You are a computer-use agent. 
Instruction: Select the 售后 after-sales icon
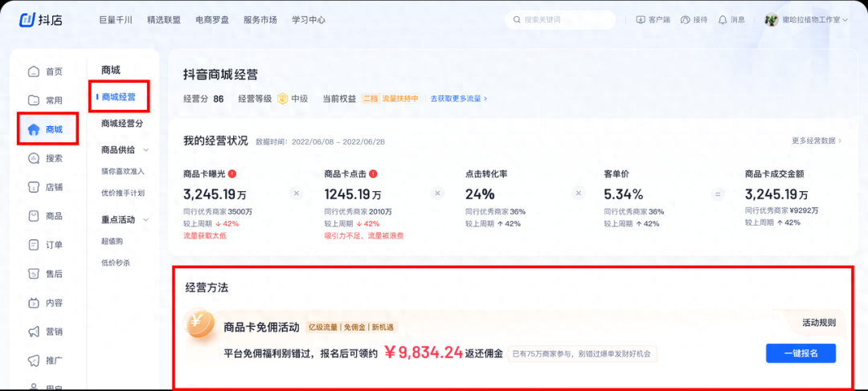(35, 273)
